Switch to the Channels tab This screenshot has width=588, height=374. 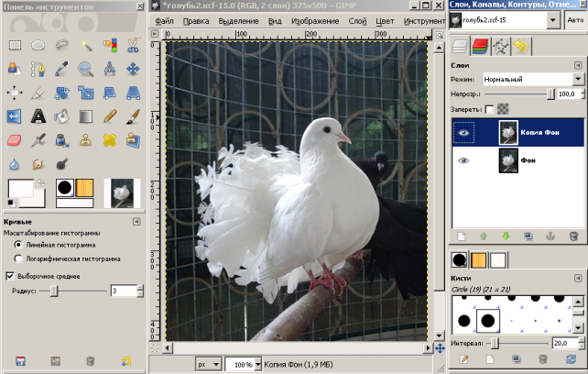tap(480, 46)
